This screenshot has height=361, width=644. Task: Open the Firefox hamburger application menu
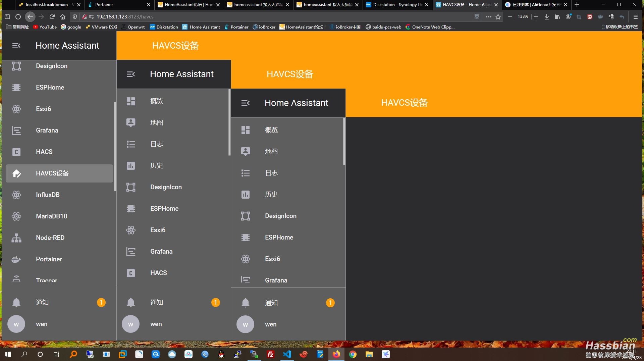coord(635,16)
